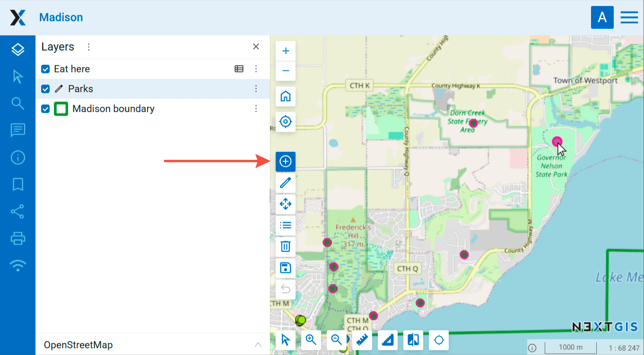The image size is (644, 355).
Task: Select the pencil edit feature tool
Action: 286,183
